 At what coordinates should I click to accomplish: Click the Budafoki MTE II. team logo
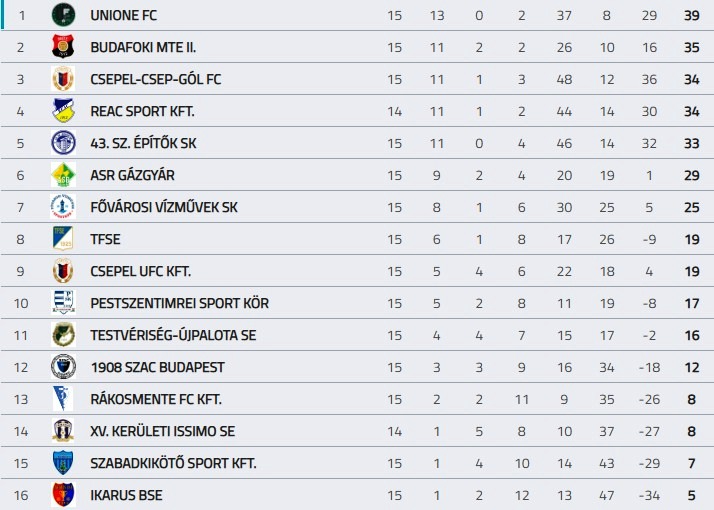(x=63, y=47)
